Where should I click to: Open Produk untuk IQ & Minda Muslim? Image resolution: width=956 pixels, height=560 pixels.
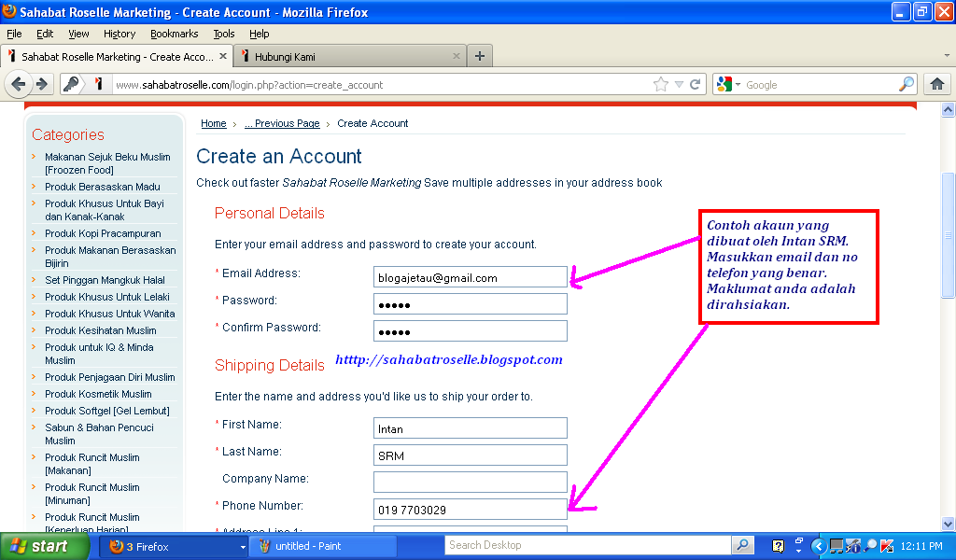click(99, 354)
